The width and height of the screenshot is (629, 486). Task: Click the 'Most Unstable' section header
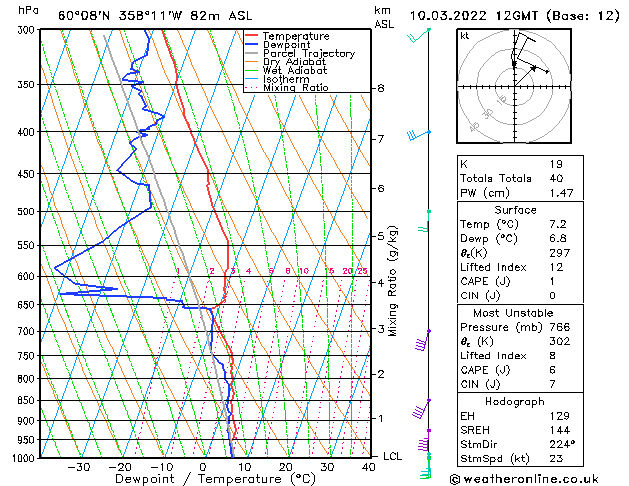point(513,313)
